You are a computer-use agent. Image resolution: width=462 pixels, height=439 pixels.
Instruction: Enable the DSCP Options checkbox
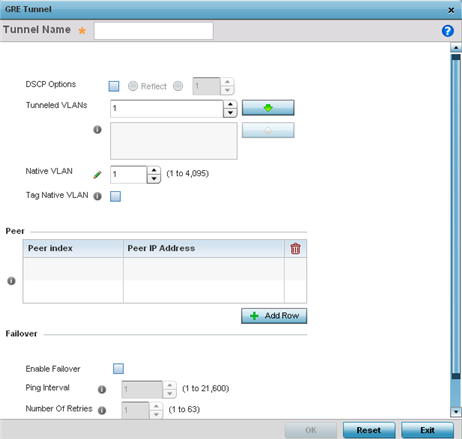114,86
